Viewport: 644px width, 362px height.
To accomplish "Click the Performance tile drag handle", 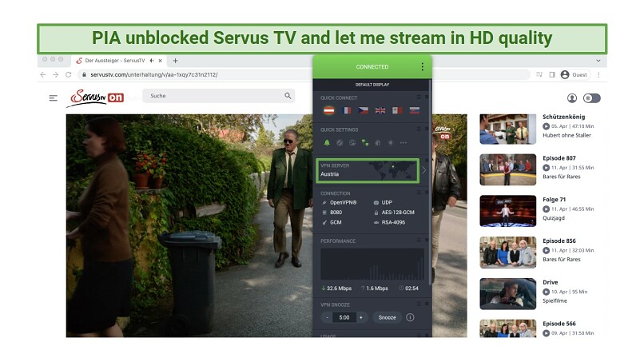I will 419,240.
